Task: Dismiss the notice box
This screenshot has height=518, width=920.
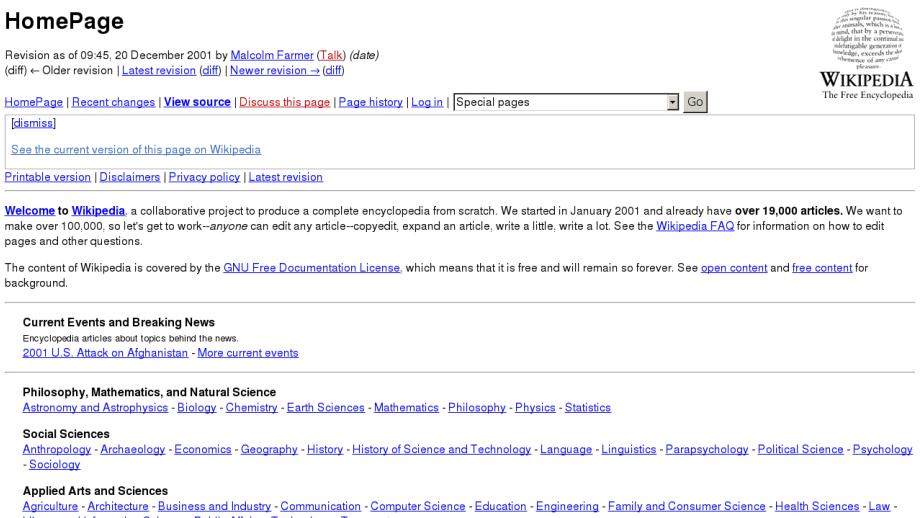Action: 33,123
